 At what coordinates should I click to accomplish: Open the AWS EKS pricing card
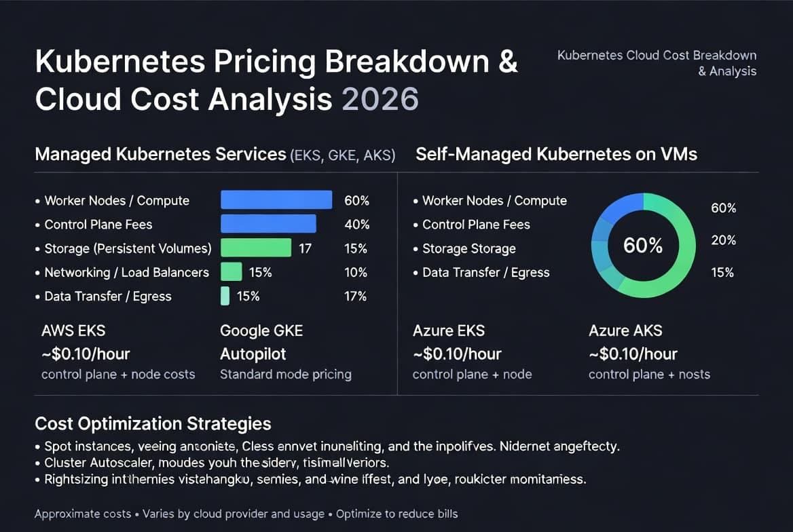point(118,352)
